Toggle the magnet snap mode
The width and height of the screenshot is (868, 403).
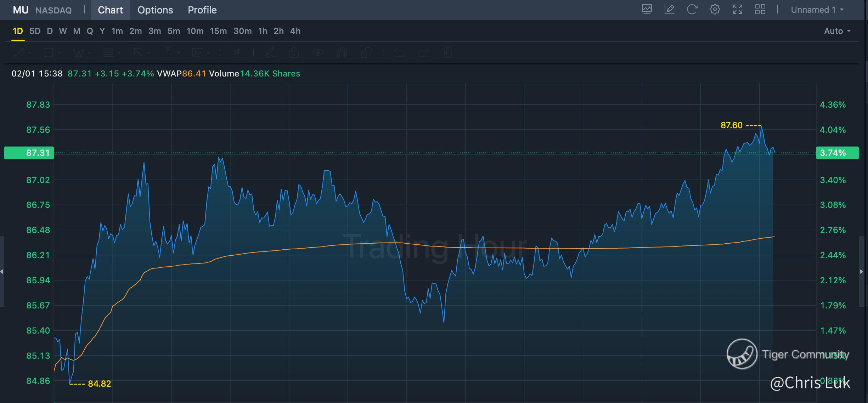[x=342, y=53]
